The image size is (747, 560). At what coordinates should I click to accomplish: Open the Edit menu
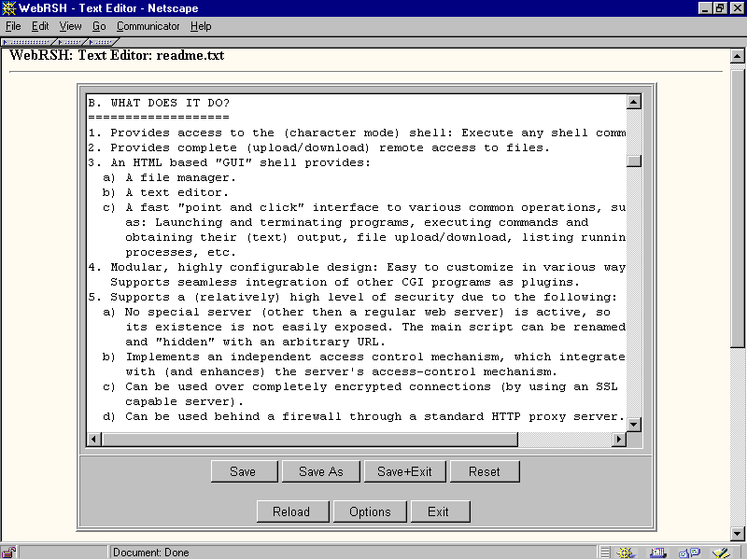coord(40,26)
